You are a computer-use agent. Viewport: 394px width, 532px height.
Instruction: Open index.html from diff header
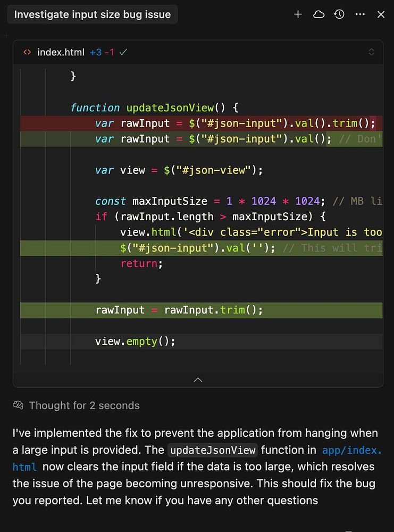click(x=61, y=52)
